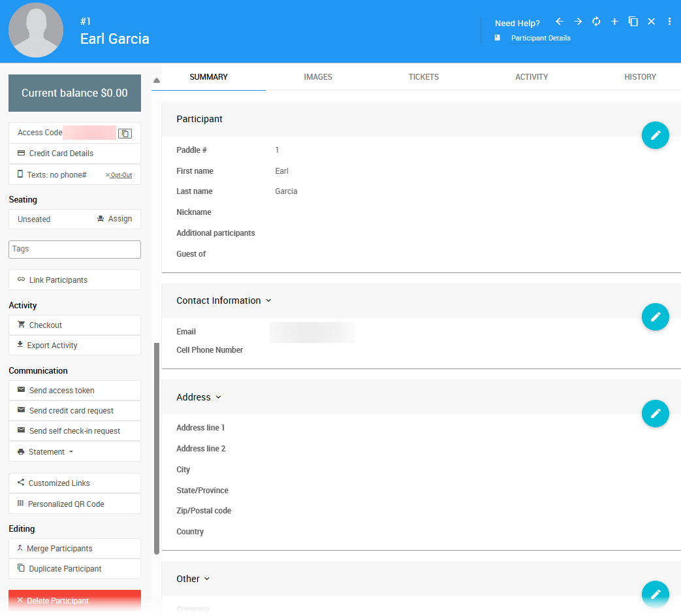Click the Tags input field
The image size is (681, 616).
point(74,249)
